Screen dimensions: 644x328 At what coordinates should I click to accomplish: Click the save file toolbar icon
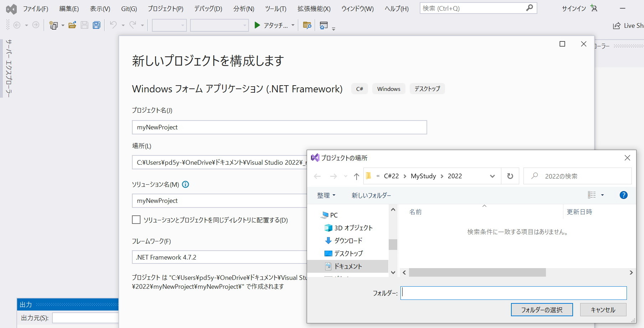[85, 25]
